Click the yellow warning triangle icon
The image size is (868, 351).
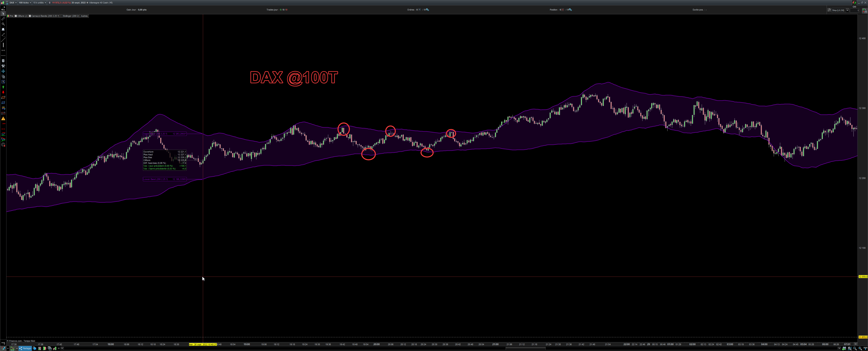pos(3,119)
